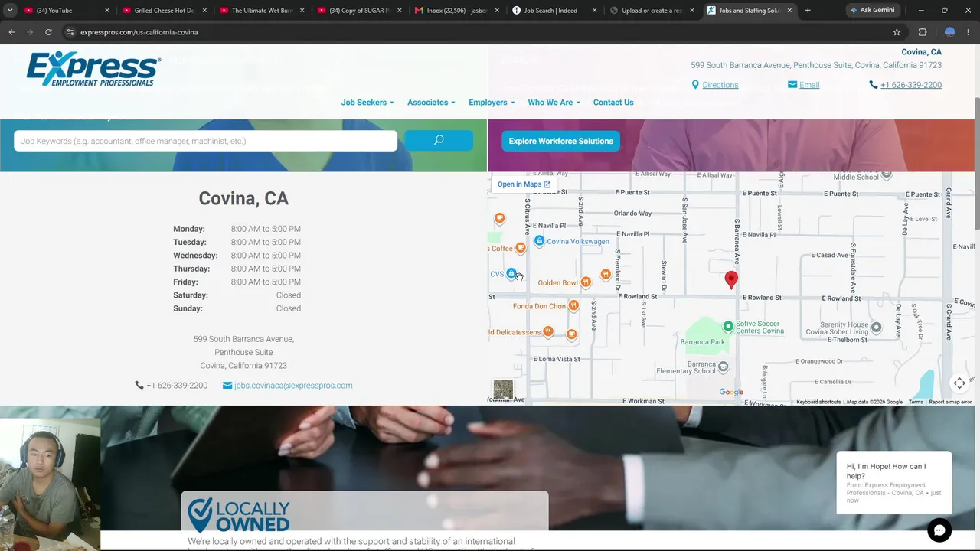980x551 pixels.
Task: Click the "Covina, CA" hours heading
Action: (x=243, y=198)
